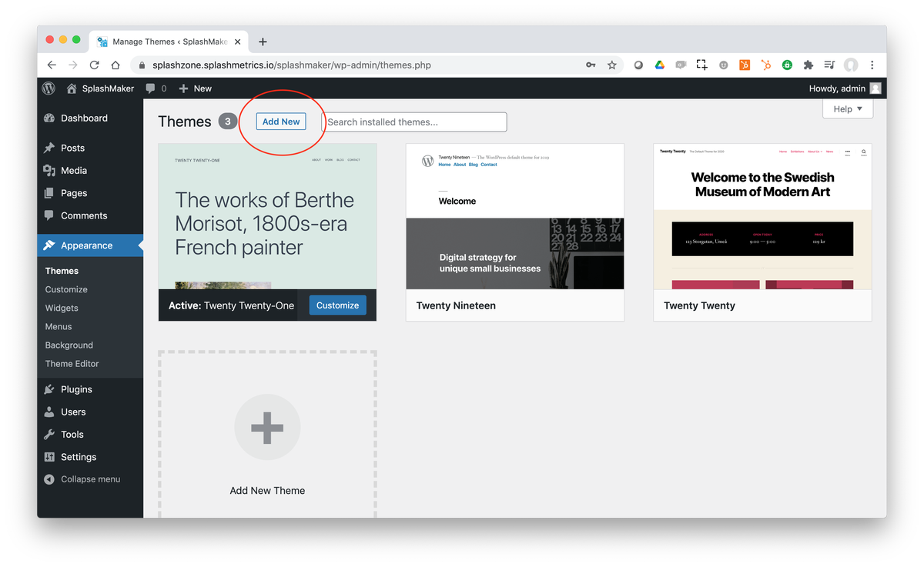Open the Extensions puzzle piece menu
This screenshot has width=924, height=567.
pos(808,65)
